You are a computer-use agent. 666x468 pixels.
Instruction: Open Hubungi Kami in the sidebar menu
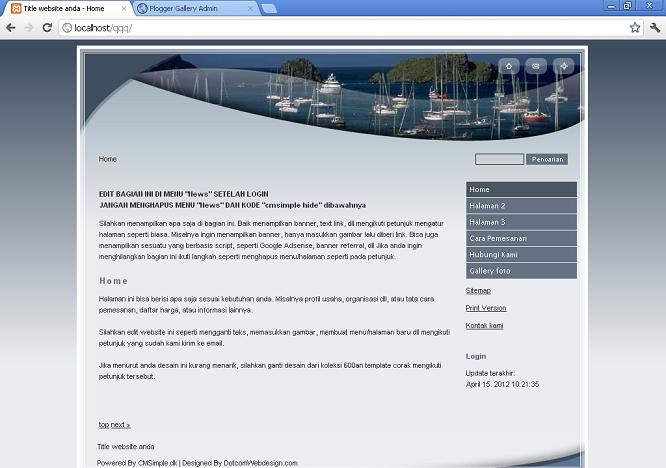click(521, 254)
